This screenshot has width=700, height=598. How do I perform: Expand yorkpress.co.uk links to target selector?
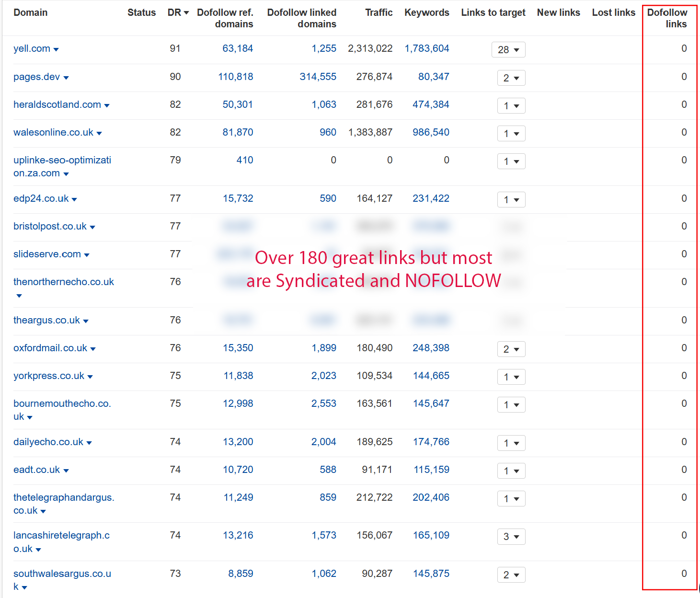click(x=511, y=377)
